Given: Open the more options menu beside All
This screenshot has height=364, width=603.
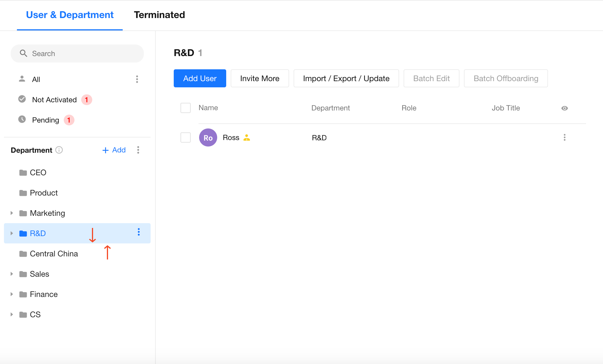Looking at the screenshot, I should click(x=137, y=79).
